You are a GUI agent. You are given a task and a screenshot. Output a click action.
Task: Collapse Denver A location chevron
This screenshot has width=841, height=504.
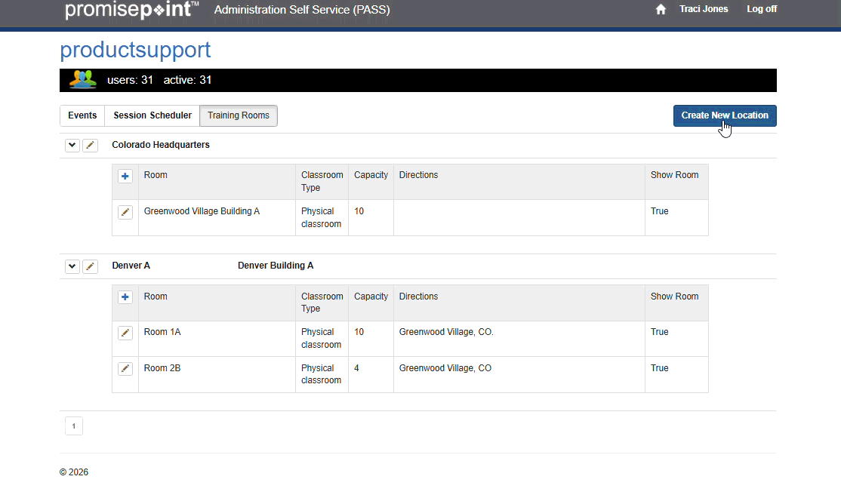pos(72,266)
